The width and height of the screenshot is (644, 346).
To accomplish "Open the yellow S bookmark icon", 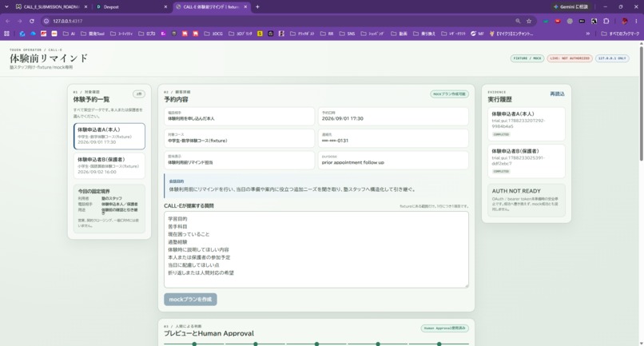I will coord(260,34).
